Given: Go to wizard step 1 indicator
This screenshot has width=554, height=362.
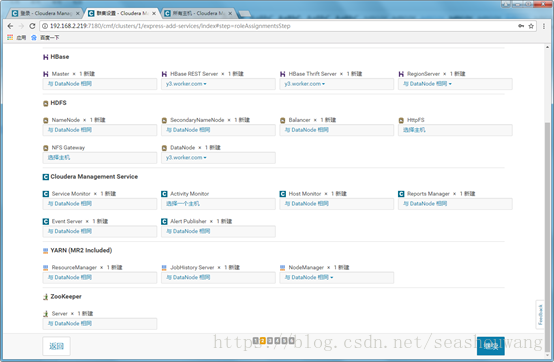Looking at the screenshot, I should 256,341.
